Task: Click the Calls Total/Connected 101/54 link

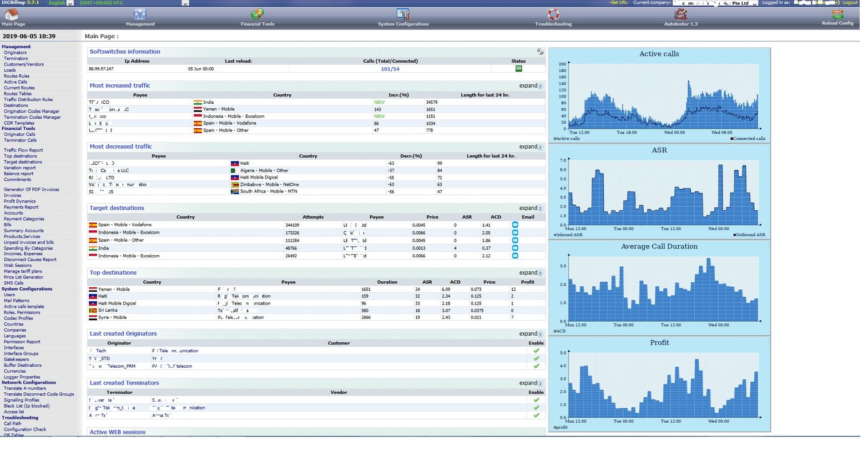Action: coord(391,69)
